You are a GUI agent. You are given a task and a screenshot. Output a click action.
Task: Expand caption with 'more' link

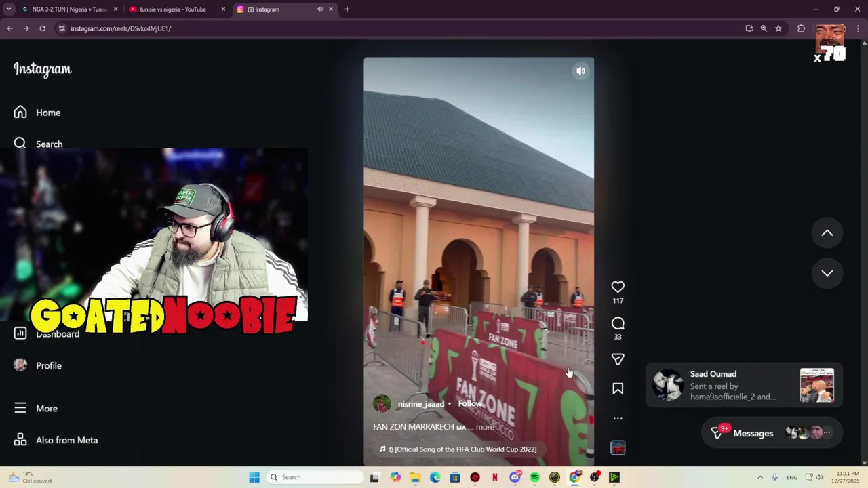click(x=485, y=427)
